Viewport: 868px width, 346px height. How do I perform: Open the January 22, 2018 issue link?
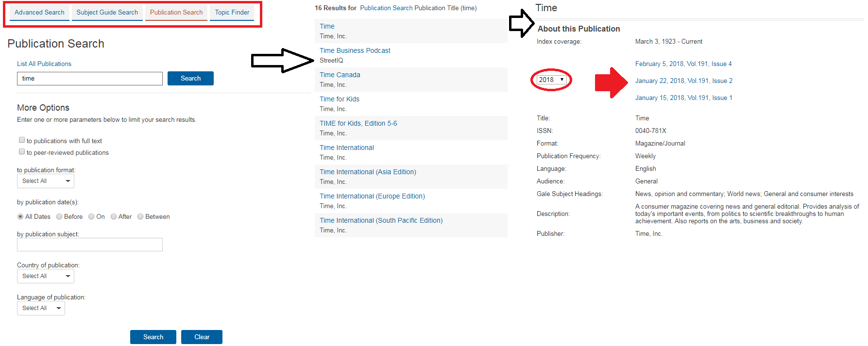(x=683, y=81)
